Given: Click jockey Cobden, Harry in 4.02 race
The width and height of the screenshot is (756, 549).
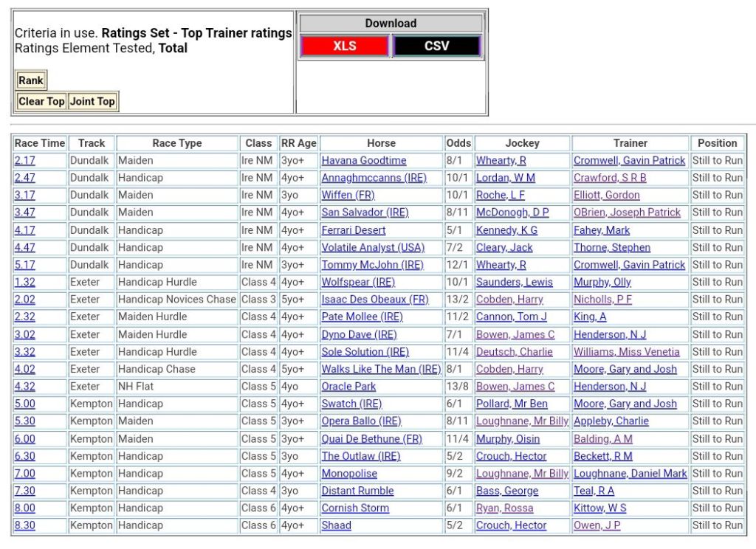Looking at the screenshot, I should point(509,369).
